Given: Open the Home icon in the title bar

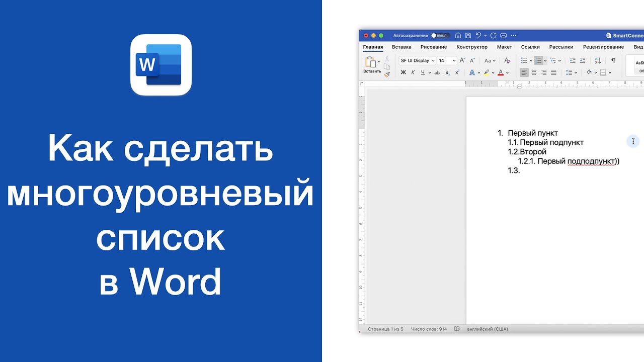Looking at the screenshot, I should point(458,36).
